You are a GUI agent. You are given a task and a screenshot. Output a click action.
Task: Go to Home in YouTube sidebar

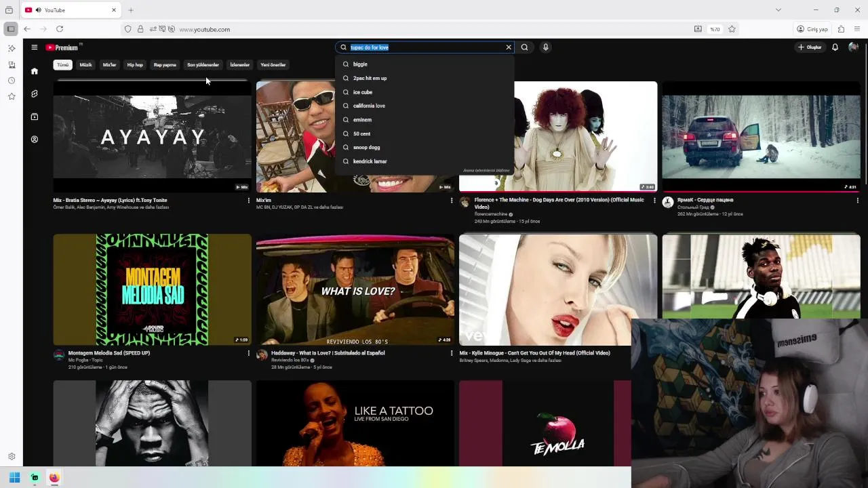(x=35, y=71)
